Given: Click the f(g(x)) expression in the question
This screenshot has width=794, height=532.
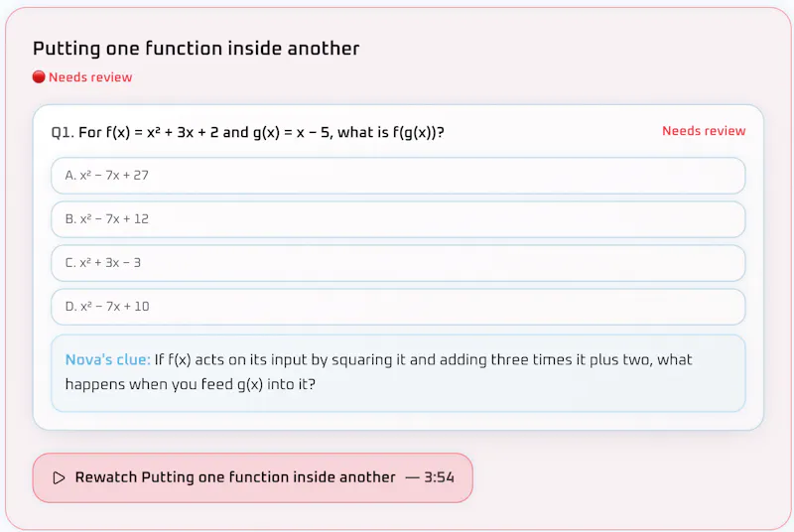Looking at the screenshot, I should tap(418, 133).
